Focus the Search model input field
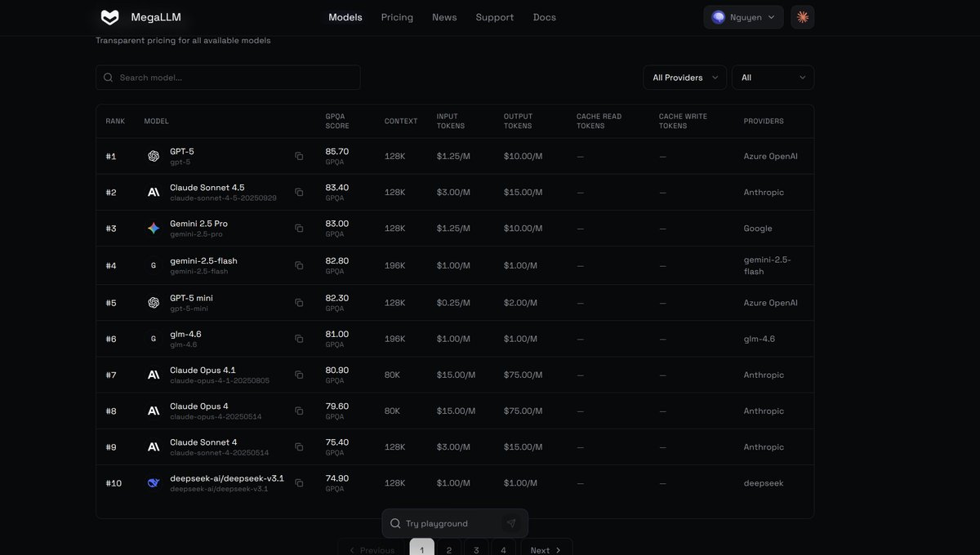Viewport: 980px width, 555px height. coord(228,78)
